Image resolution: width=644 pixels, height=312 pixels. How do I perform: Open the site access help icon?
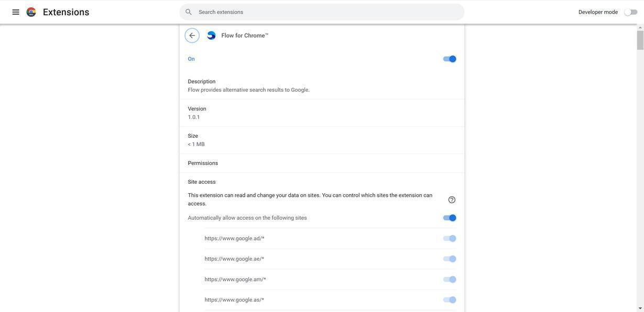[452, 200]
